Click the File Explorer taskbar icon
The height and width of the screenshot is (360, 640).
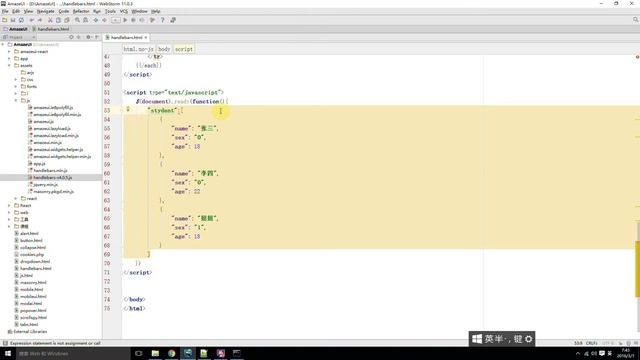click(155, 353)
